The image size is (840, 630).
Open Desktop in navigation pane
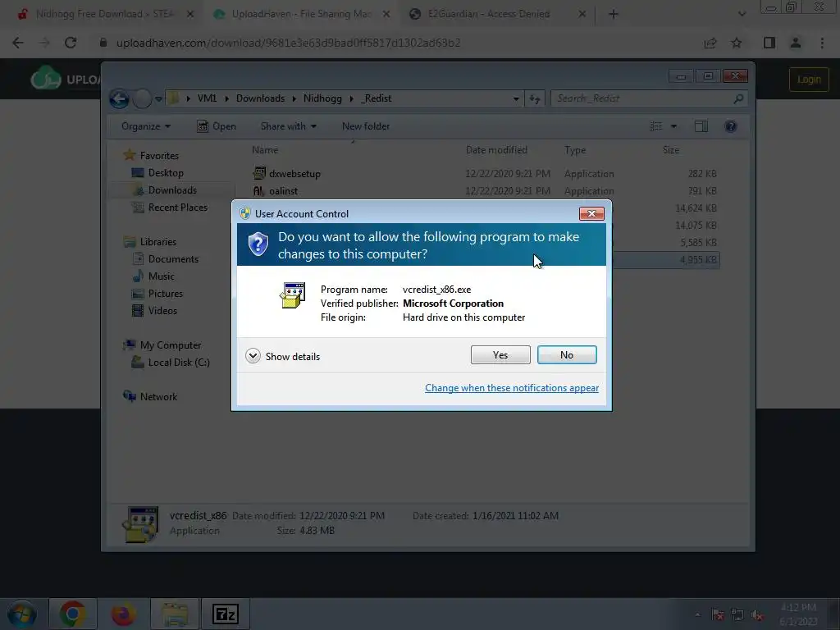(166, 172)
